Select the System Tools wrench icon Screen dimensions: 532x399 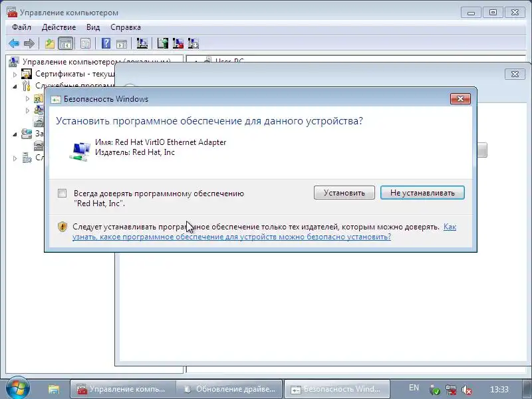coord(27,86)
